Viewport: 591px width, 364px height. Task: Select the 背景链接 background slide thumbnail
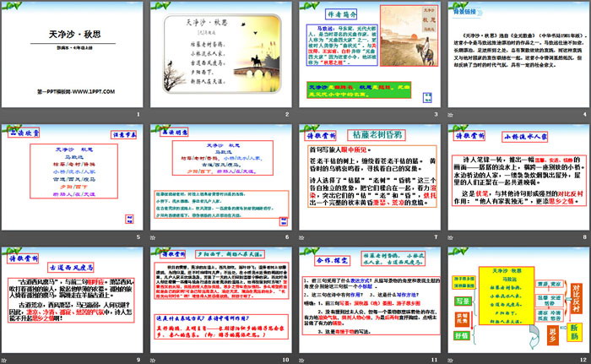pyautogui.click(x=515, y=56)
